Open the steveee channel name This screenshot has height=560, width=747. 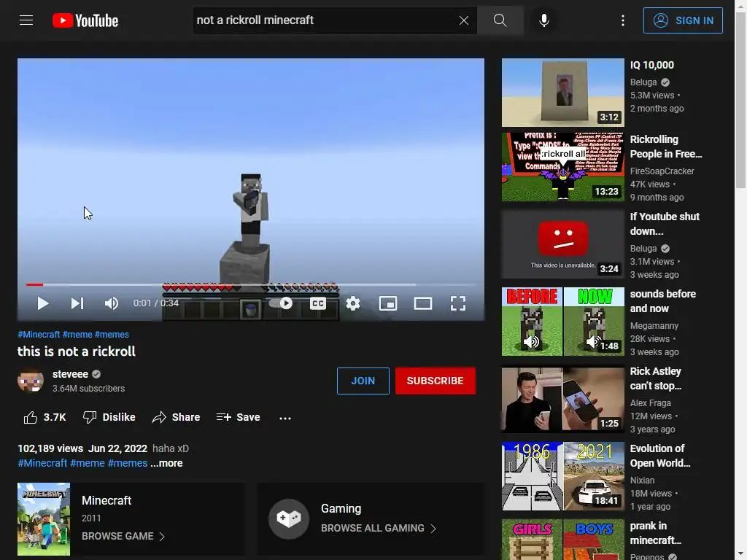70,374
